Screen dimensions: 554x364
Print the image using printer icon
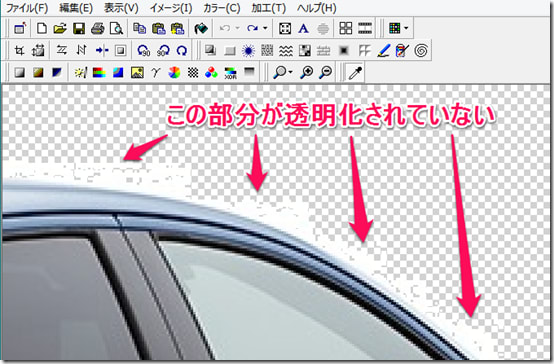pyautogui.click(x=98, y=28)
